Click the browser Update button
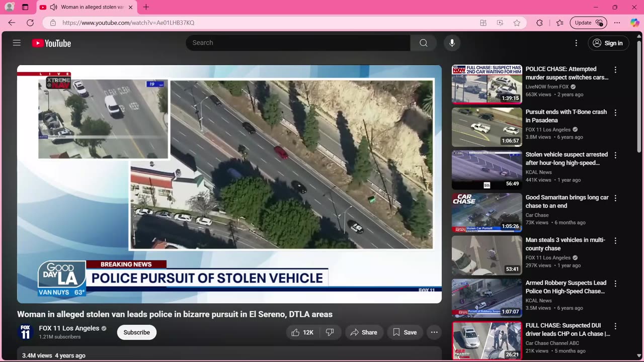This screenshot has width=644, height=362. tap(588, 23)
